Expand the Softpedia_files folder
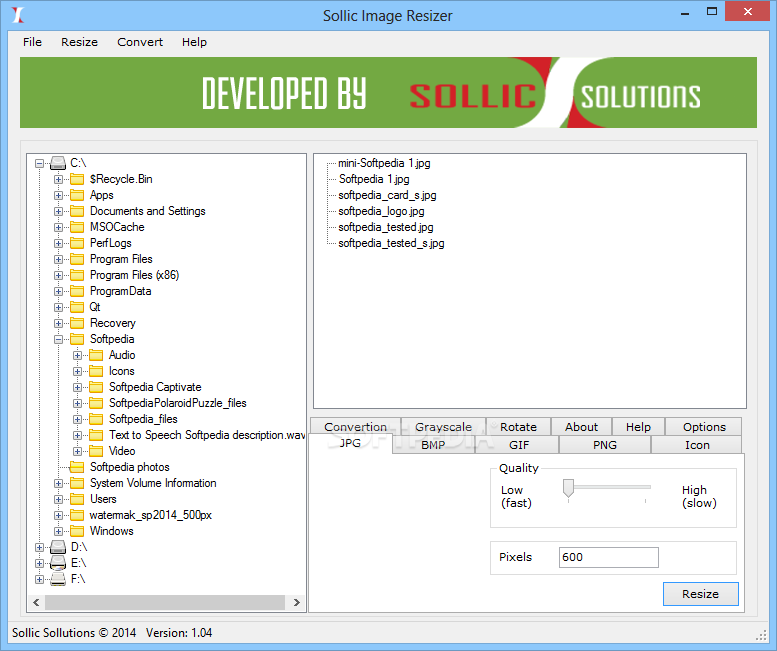This screenshot has width=777, height=651. click(x=77, y=419)
